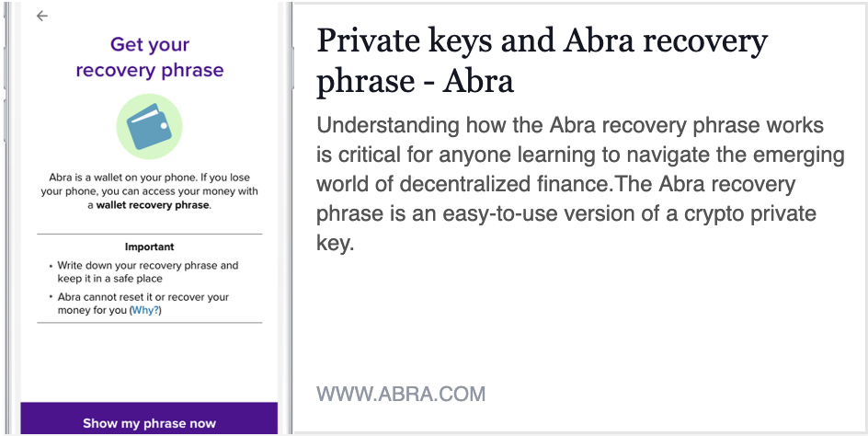Screen dimensions: 868x436
Task: Go back using the left arrow icon
Action: coord(42,16)
